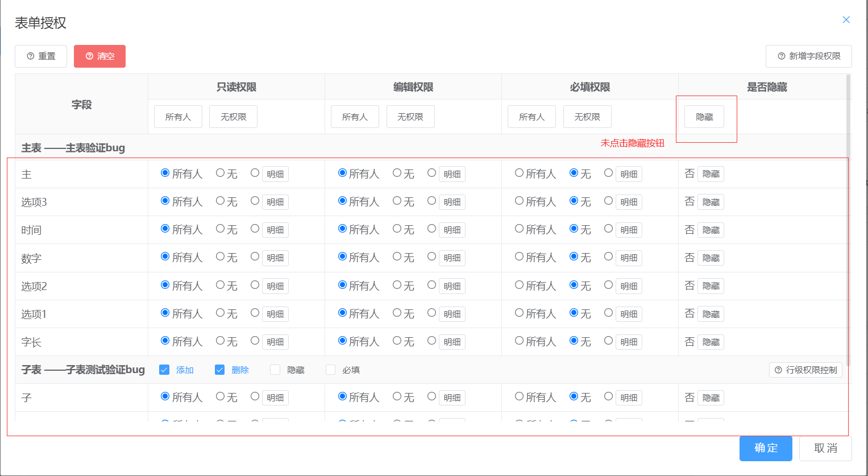Select 无 read-only radio for field 主

220,173
